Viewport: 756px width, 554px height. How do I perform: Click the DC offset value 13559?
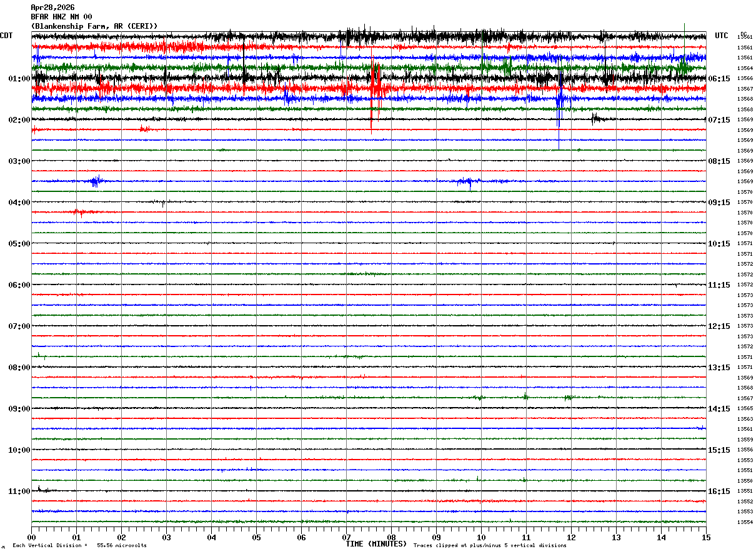(x=745, y=440)
